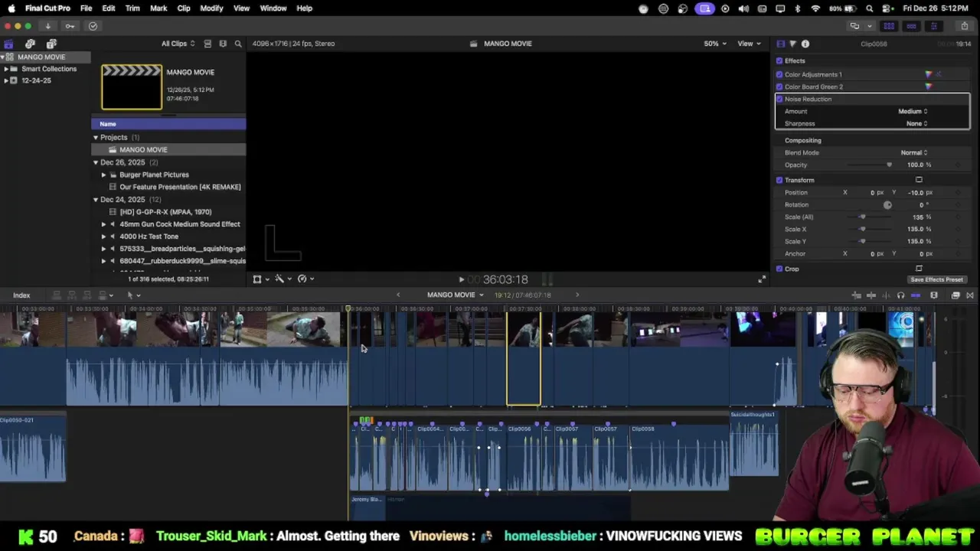Open the Clip menu
The height and width of the screenshot is (551, 980).
[x=184, y=8]
